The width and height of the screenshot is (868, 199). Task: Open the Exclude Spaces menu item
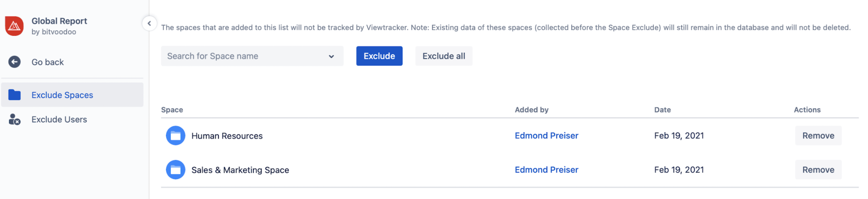(x=62, y=95)
